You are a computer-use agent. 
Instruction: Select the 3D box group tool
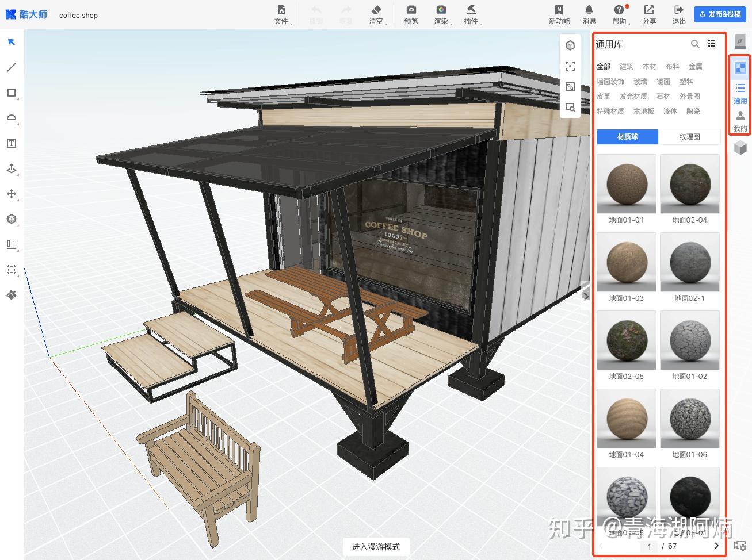[x=12, y=219]
